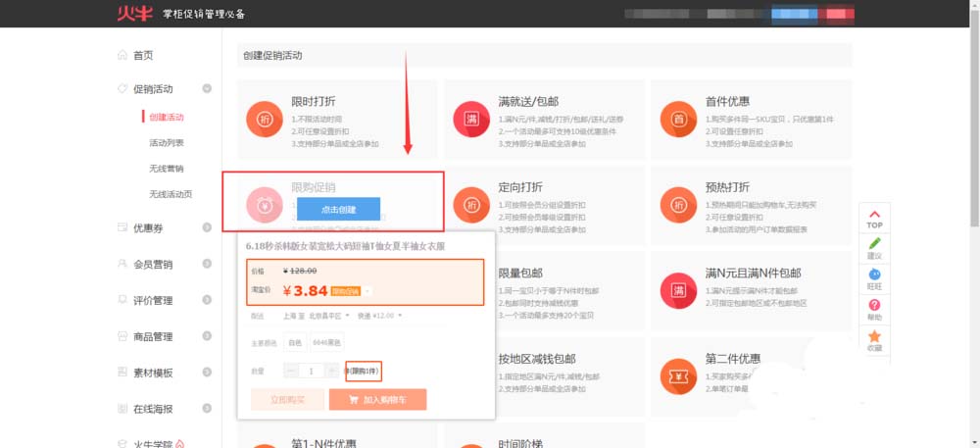
Task: Open the 定向打折 promotion title
Action: pos(520,187)
